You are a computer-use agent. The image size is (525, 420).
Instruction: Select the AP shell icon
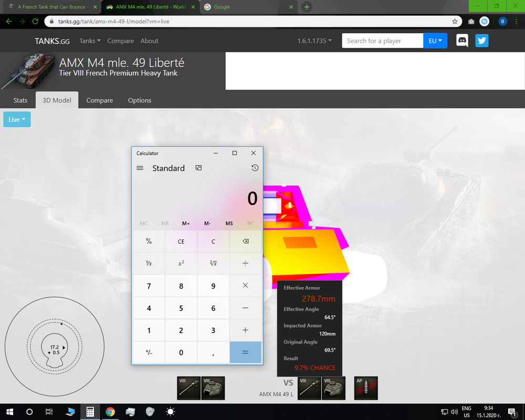(366, 388)
